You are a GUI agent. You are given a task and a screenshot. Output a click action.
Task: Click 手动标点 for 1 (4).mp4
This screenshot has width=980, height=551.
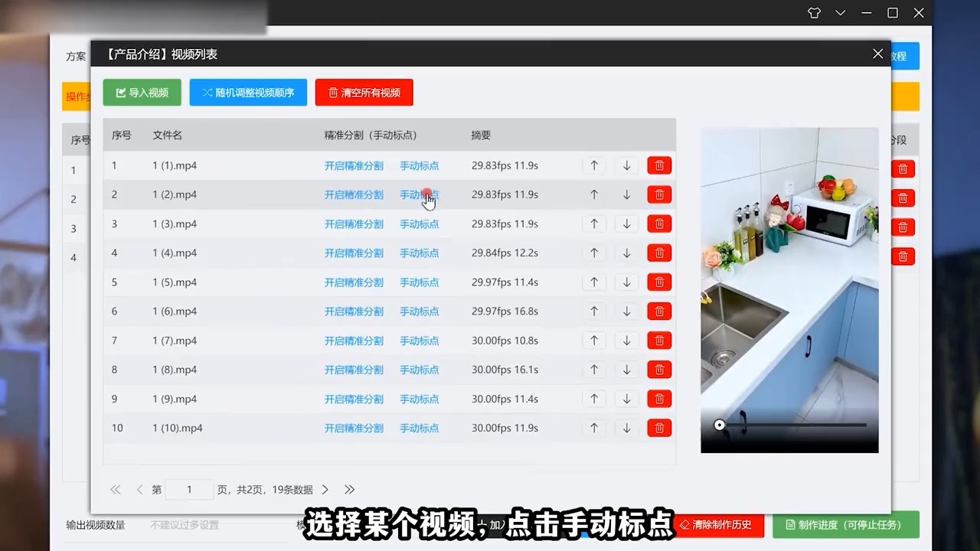pos(420,253)
